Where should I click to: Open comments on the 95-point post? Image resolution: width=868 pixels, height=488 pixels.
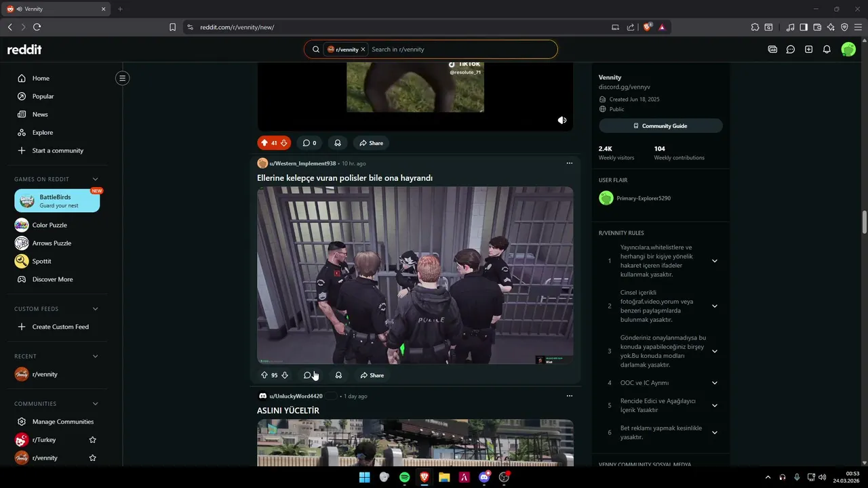[309, 375]
